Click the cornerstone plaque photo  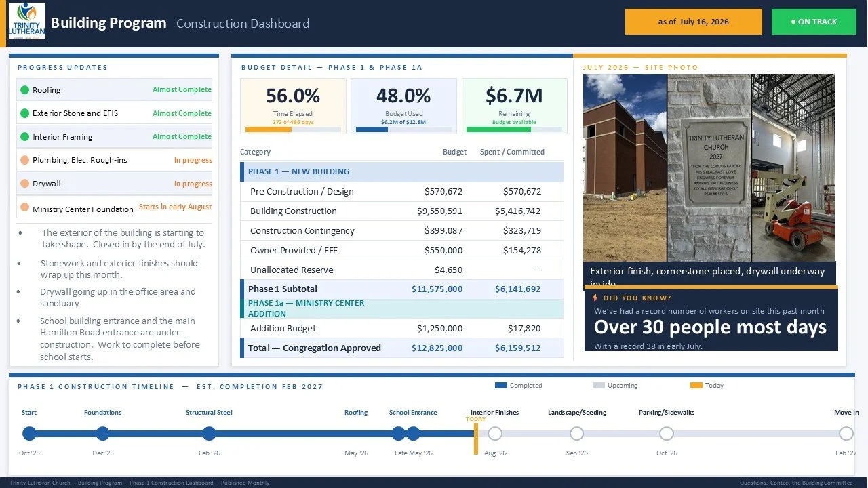point(709,167)
